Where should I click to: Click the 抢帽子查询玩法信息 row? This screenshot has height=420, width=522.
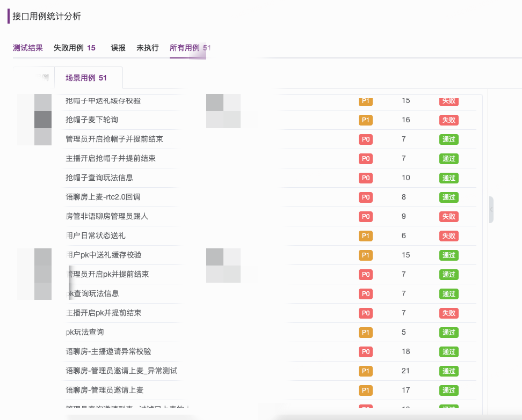tap(99, 178)
